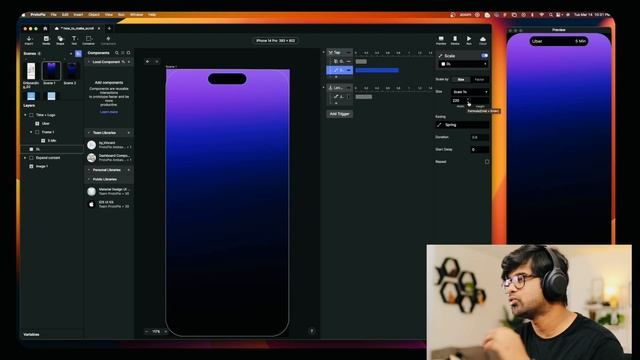Choose Size in Scale by option
This screenshot has width=640, height=360.
click(x=461, y=80)
